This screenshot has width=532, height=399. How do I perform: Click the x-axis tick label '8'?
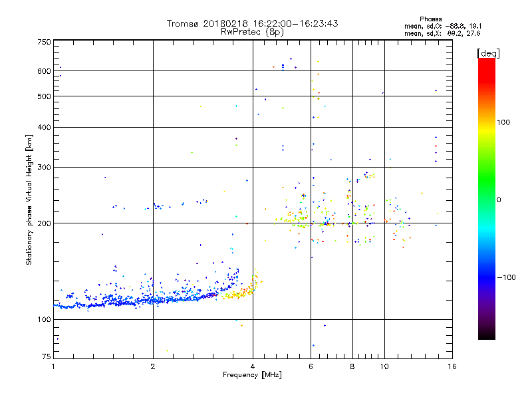352,366
